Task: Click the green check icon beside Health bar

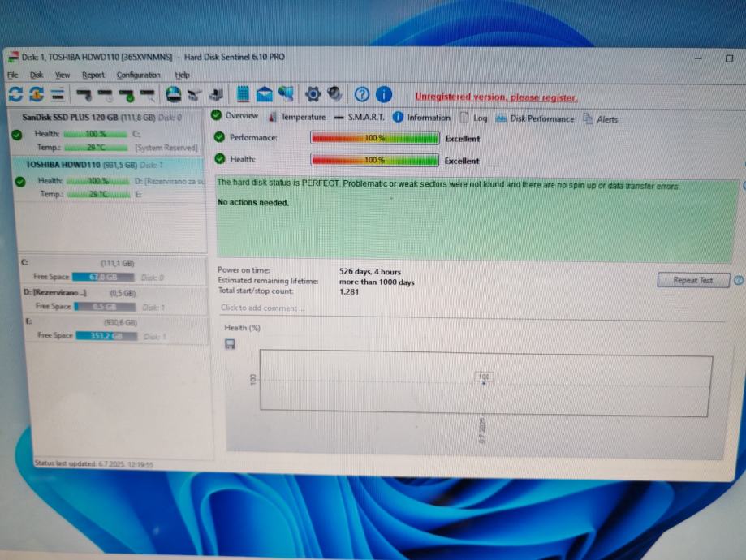Action: (x=220, y=158)
